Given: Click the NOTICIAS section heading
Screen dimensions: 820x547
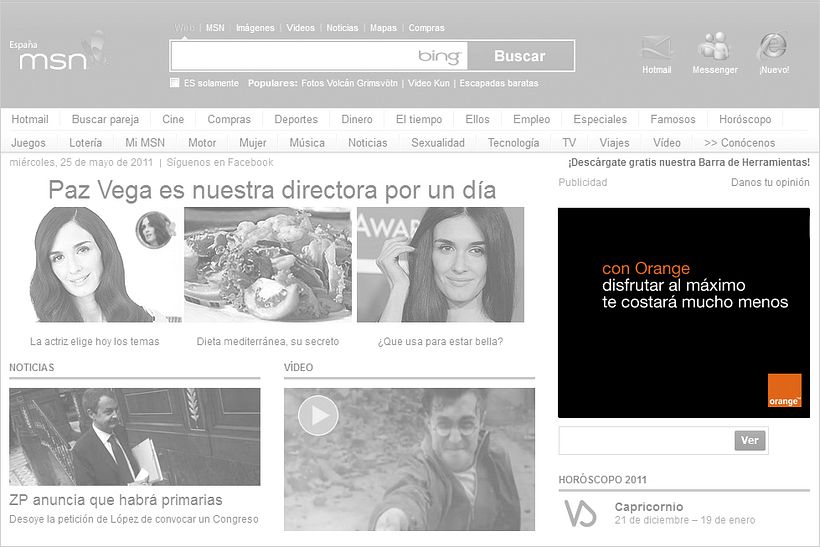Looking at the screenshot, I should click(x=31, y=368).
